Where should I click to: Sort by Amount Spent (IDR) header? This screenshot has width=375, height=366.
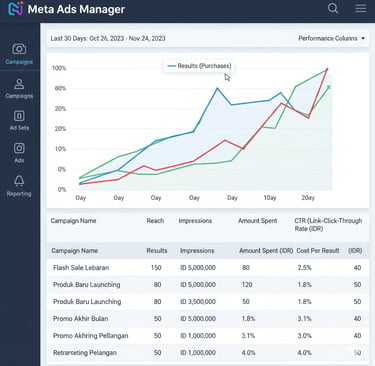pyautogui.click(x=266, y=251)
